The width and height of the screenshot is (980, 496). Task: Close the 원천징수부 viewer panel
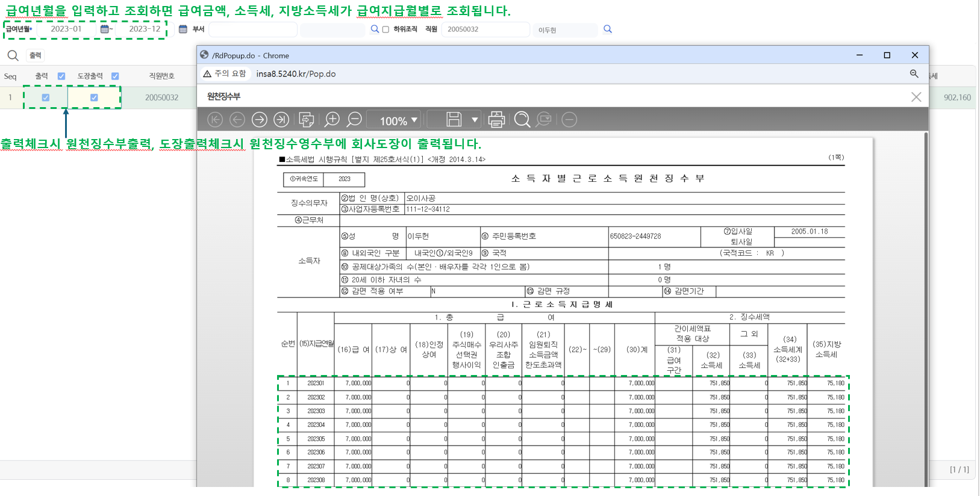[x=916, y=97]
